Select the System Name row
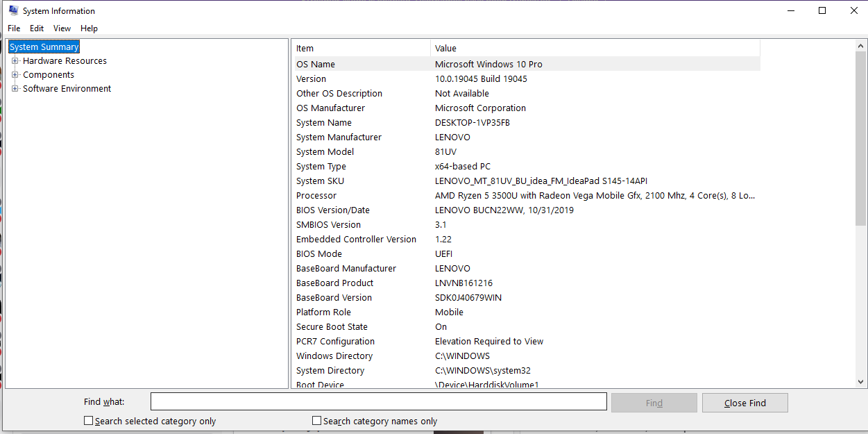This screenshot has width=868, height=434. (526, 122)
